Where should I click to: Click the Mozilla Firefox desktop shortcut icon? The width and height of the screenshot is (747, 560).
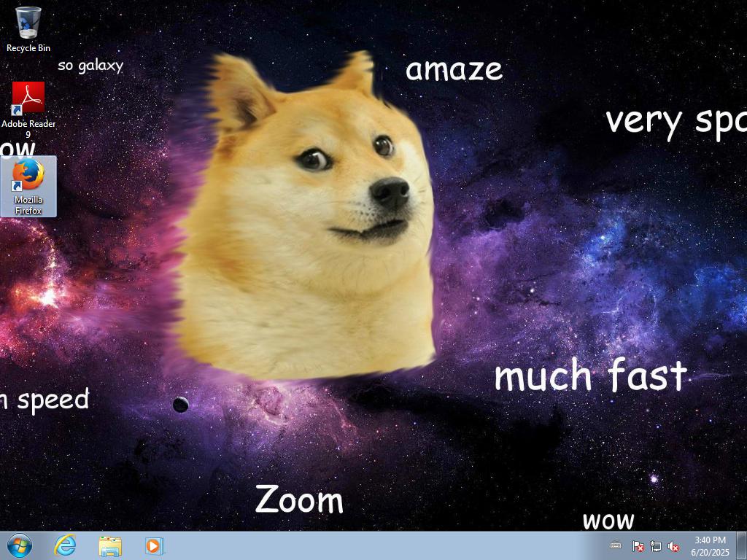pos(28,175)
